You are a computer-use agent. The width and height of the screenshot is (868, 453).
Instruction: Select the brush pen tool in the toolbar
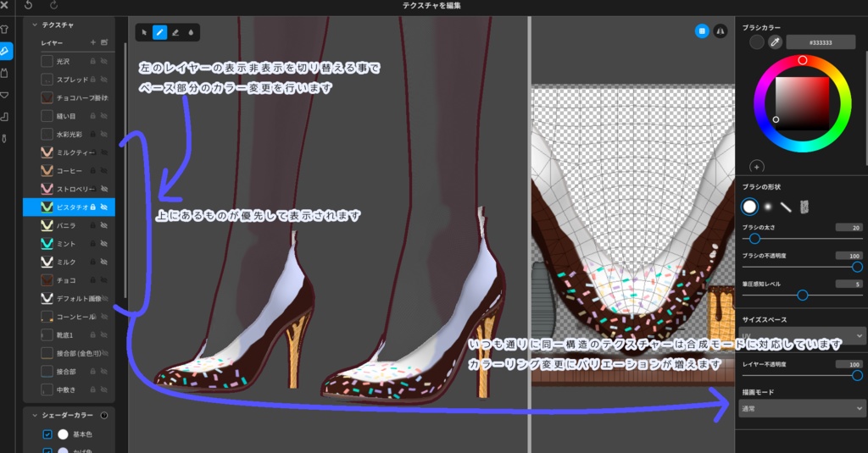159,33
